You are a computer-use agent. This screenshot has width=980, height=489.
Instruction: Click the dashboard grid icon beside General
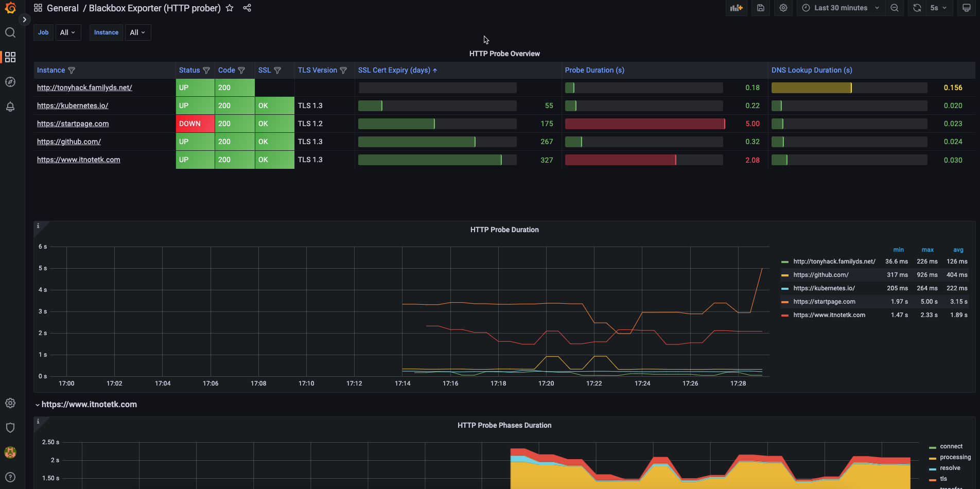38,8
